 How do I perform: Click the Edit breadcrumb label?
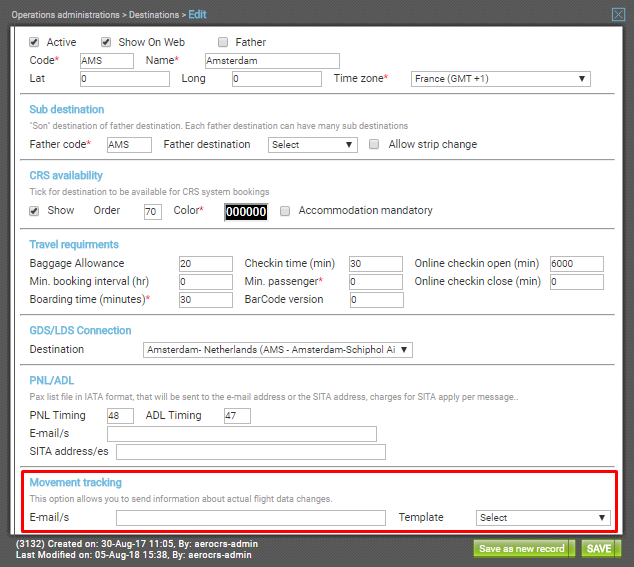[x=197, y=15]
